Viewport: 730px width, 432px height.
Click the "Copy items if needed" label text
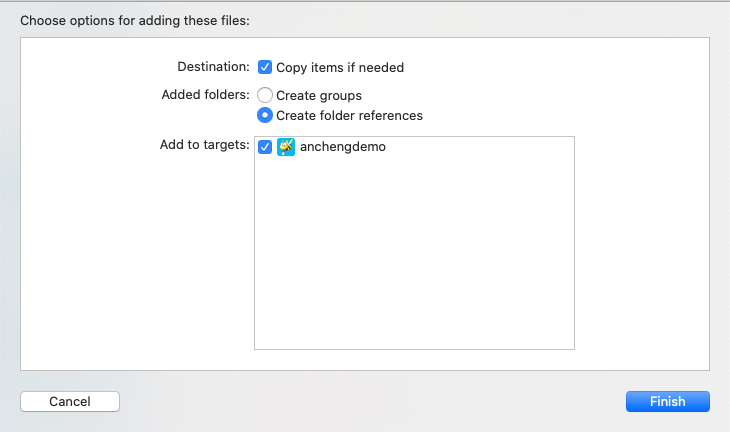click(340, 67)
